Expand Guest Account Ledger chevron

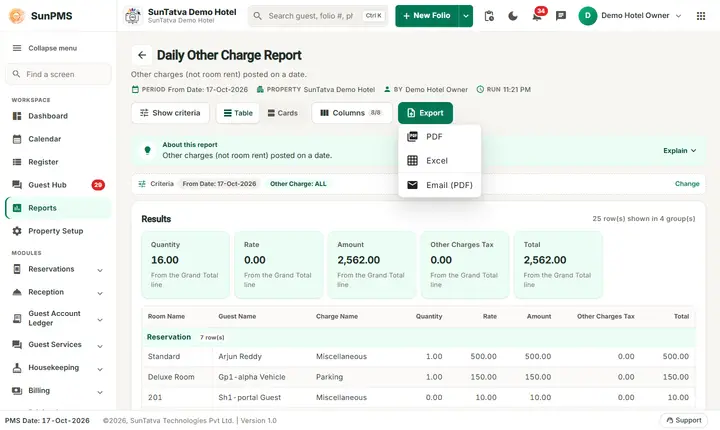100,319
